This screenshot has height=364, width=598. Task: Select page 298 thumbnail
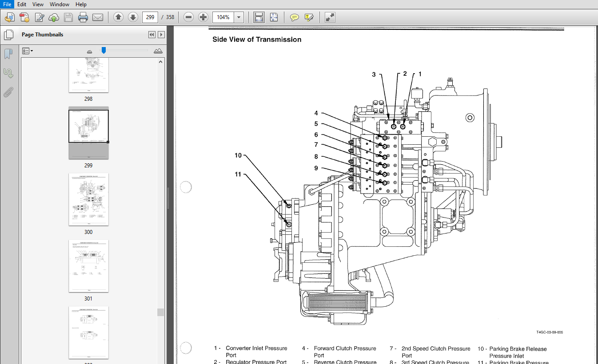[x=88, y=75]
